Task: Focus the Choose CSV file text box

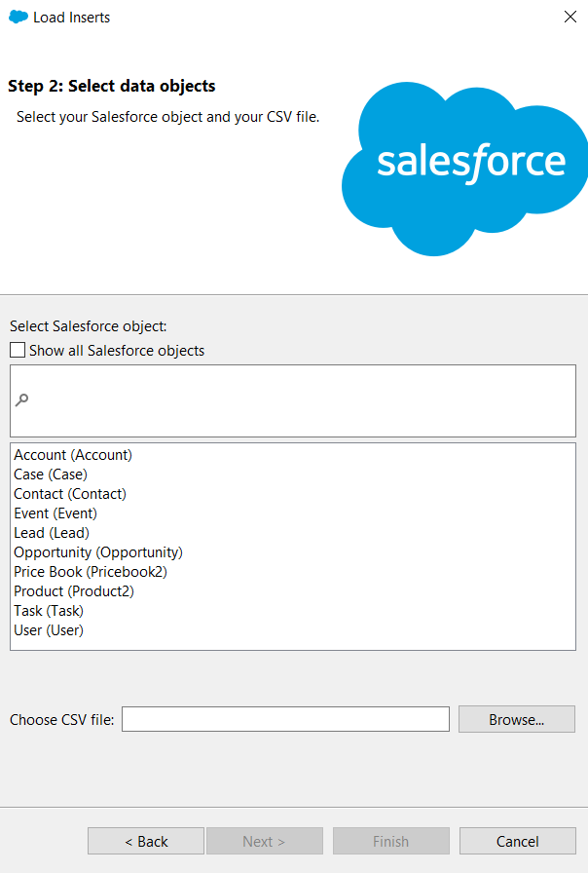Action: pyautogui.click(x=285, y=720)
